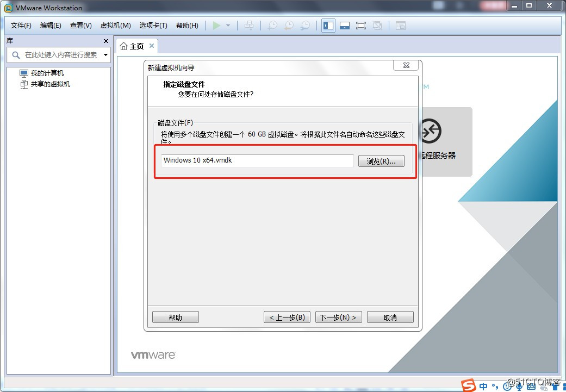566x392 pixels.
Task: Open the power options dropdown arrow
Action: pyautogui.click(x=228, y=26)
